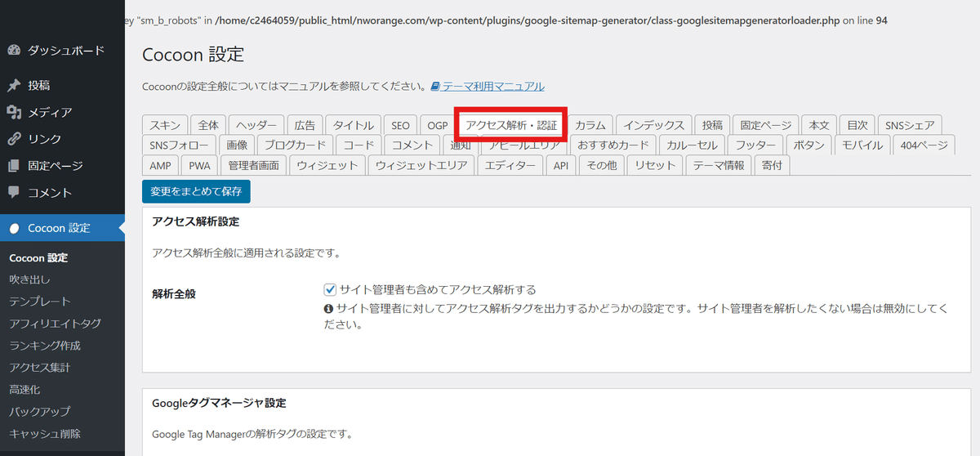Select the コード tab
The width and height of the screenshot is (980, 456).
pos(359,145)
